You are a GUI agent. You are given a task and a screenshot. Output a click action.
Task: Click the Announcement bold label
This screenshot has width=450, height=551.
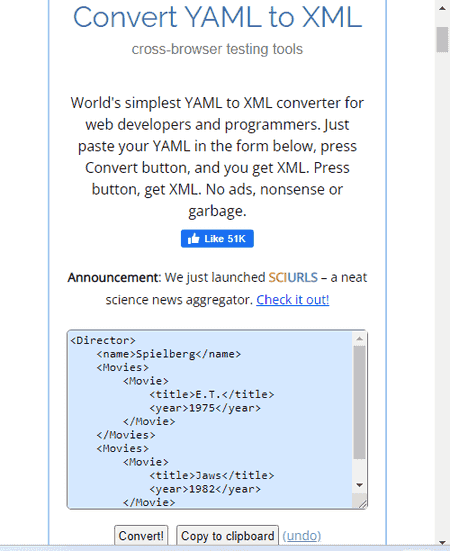point(113,278)
